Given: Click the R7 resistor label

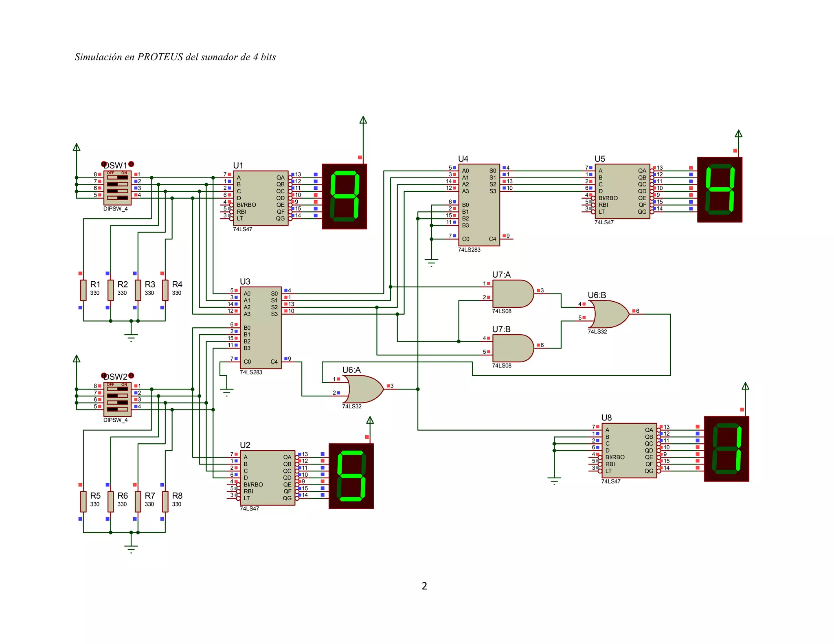Looking at the screenshot, I should (150, 495).
